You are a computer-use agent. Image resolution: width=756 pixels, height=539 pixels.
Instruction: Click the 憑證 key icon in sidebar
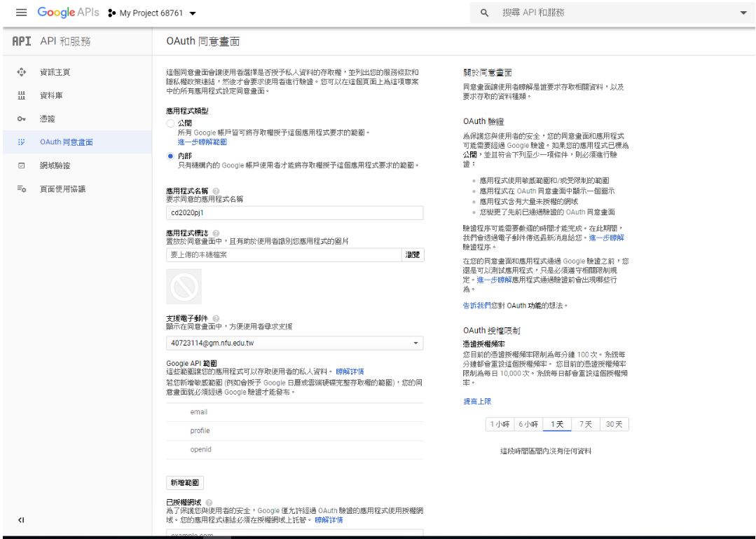coord(20,119)
